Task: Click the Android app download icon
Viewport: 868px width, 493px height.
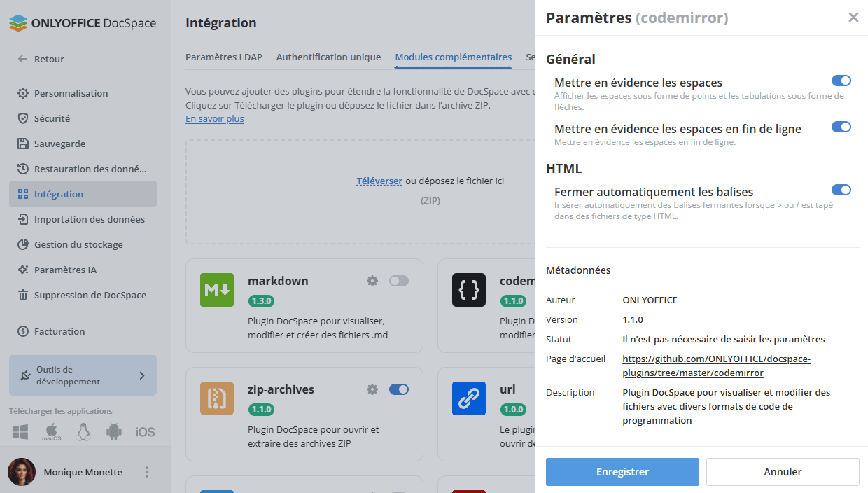Action: click(x=114, y=431)
